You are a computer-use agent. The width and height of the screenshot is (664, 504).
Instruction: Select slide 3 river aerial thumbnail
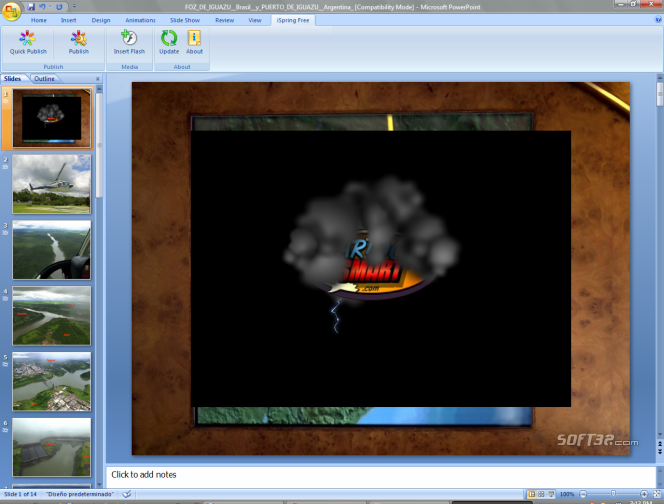click(52, 249)
